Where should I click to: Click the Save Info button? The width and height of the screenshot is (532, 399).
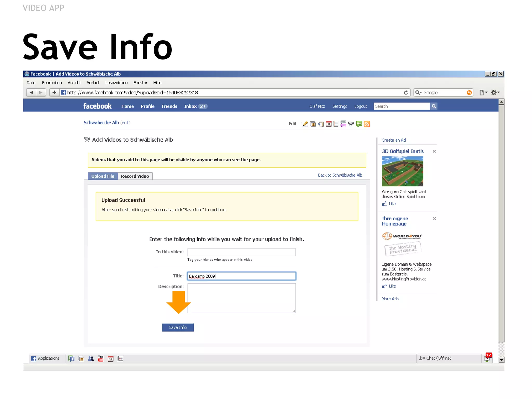178,328
